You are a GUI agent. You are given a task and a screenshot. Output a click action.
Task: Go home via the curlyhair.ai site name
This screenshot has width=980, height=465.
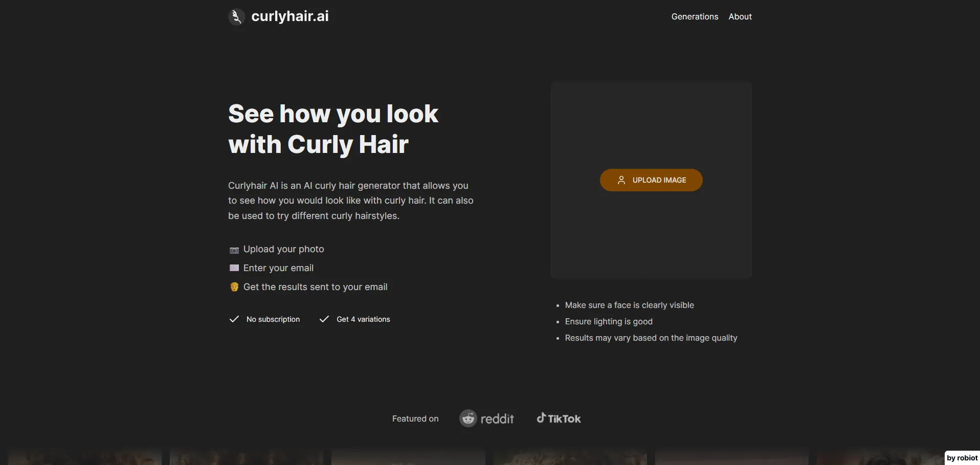click(290, 16)
